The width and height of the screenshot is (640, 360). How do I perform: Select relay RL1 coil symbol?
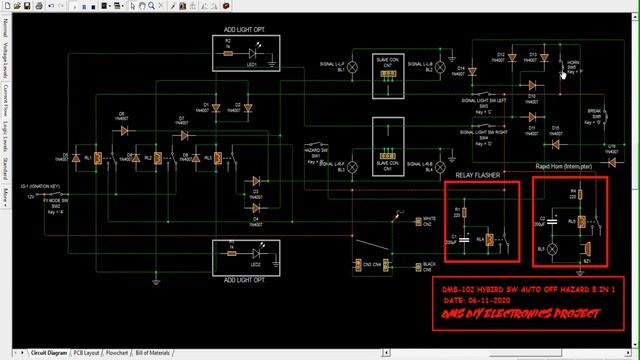point(98,158)
